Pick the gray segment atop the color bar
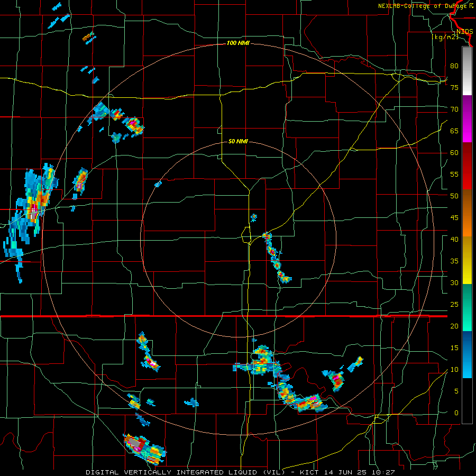This screenshot has width=476, height=476. (467, 58)
